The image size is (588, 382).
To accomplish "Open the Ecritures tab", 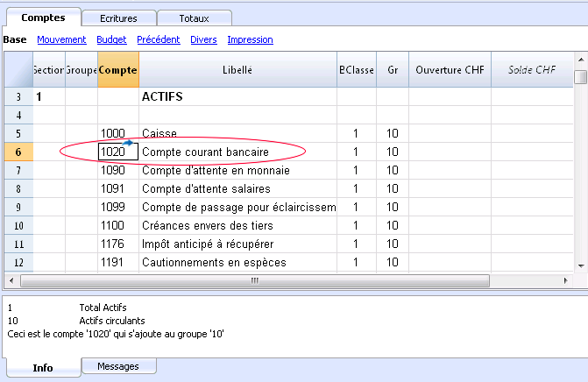I will point(118,18).
